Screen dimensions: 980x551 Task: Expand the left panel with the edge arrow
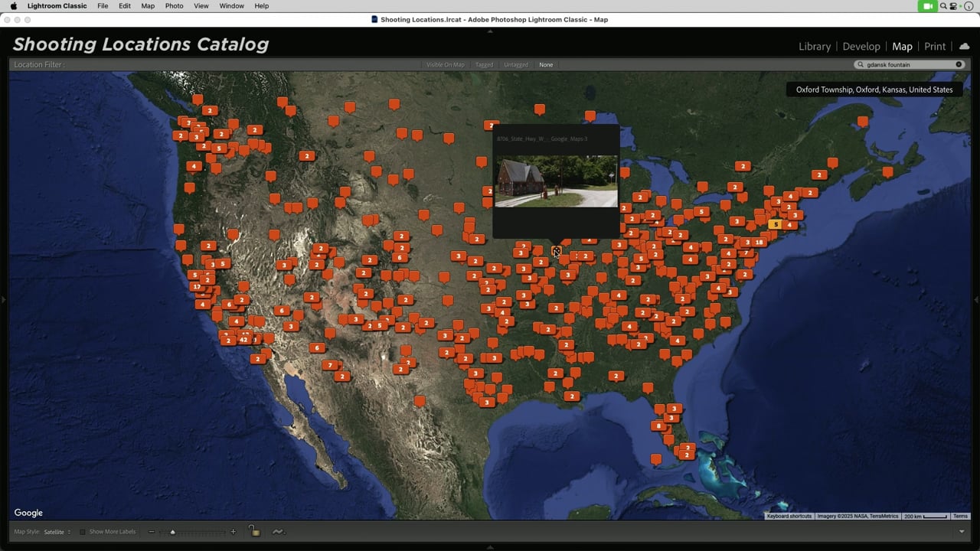(3, 299)
